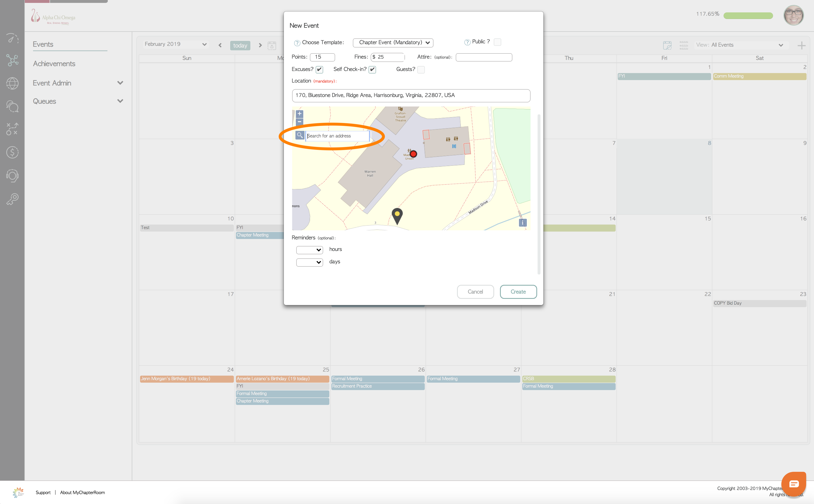Open the Achievements menu item
Screen dimensions: 814x504
click(x=54, y=64)
